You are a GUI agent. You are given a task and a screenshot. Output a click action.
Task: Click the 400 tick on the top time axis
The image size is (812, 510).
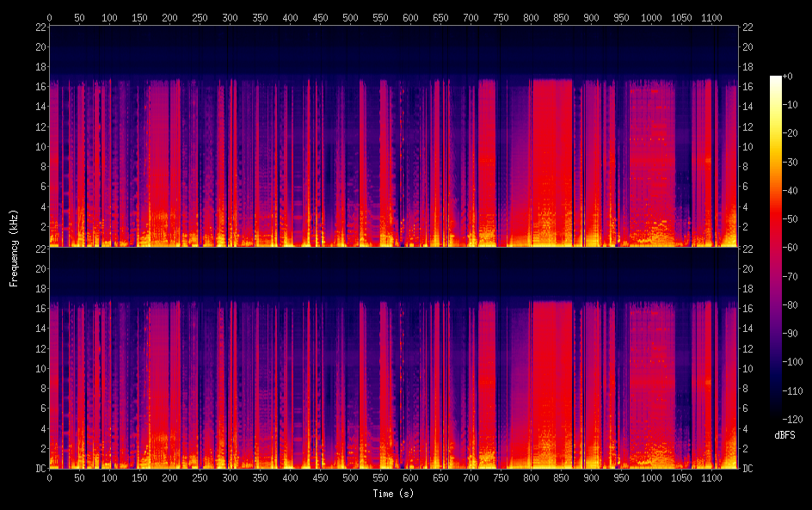[290, 17]
